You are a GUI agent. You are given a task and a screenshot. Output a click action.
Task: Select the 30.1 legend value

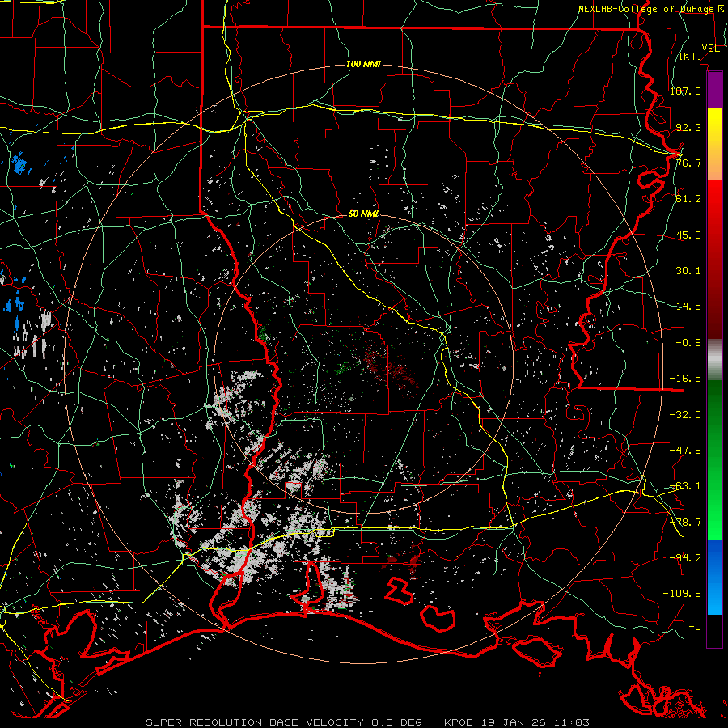coord(688,271)
